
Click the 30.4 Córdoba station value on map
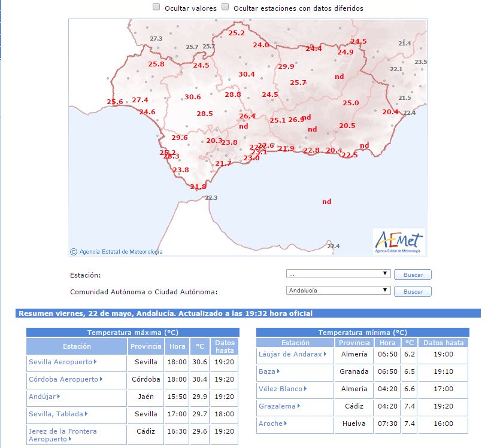[x=247, y=74]
